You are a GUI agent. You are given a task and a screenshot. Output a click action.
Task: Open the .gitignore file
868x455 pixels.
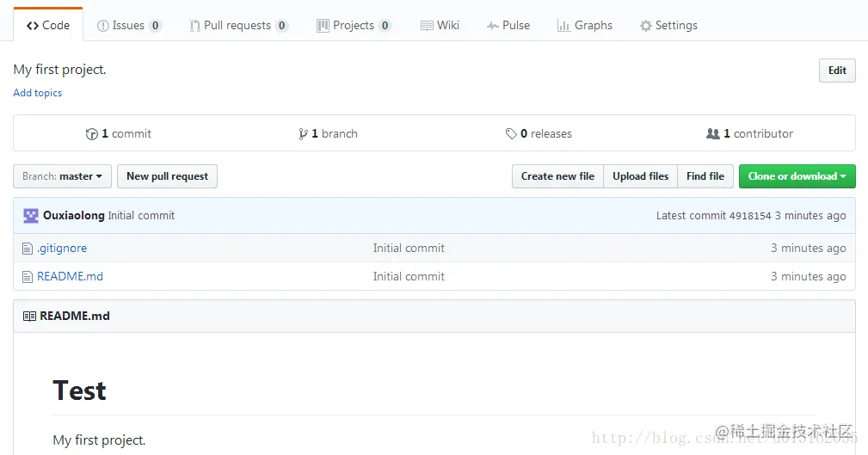pos(62,248)
